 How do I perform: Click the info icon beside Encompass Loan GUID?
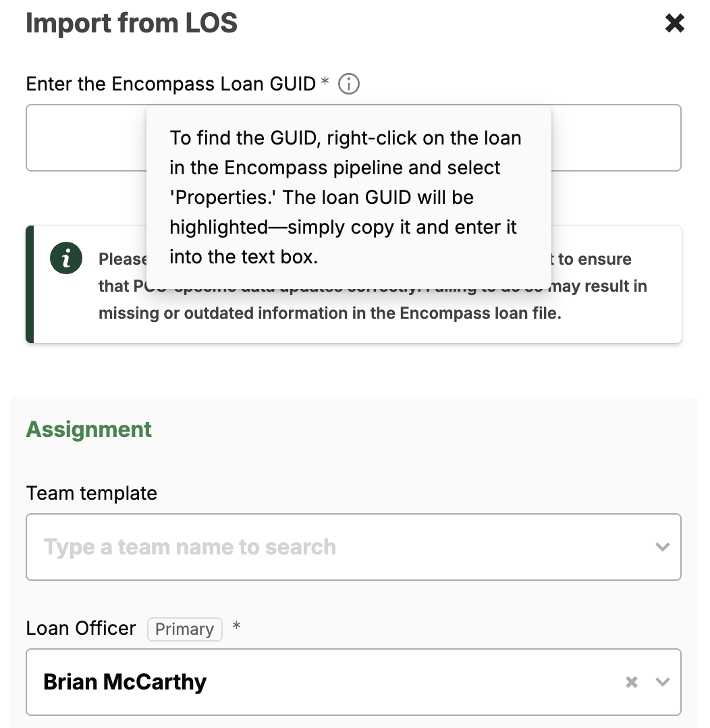[349, 84]
